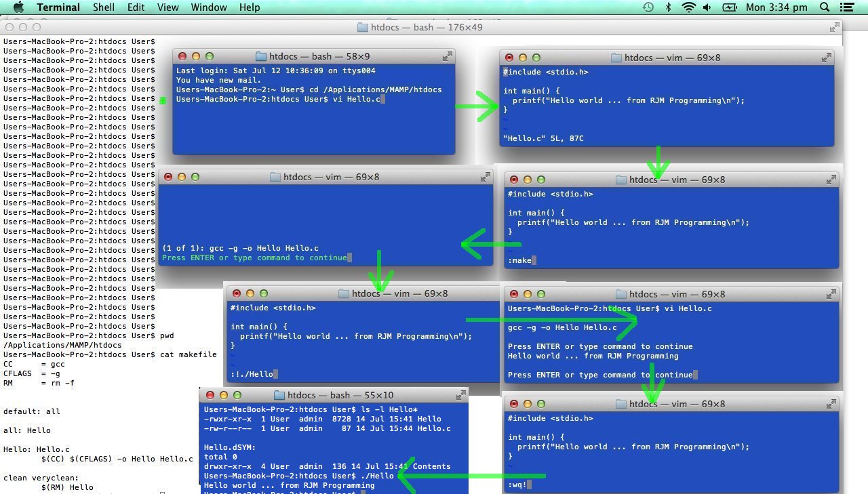Enter full screen on bash 58×9 window
The width and height of the screenshot is (868, 494).
(x=448, y=56)
